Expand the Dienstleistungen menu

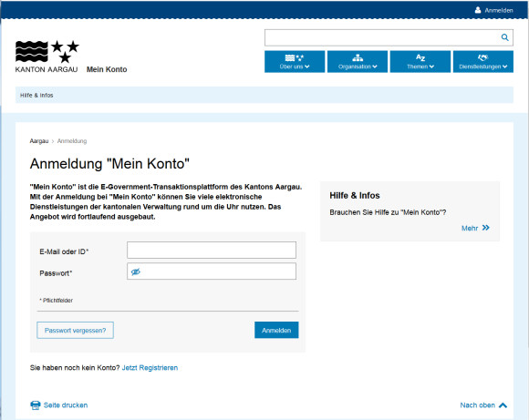483,62
